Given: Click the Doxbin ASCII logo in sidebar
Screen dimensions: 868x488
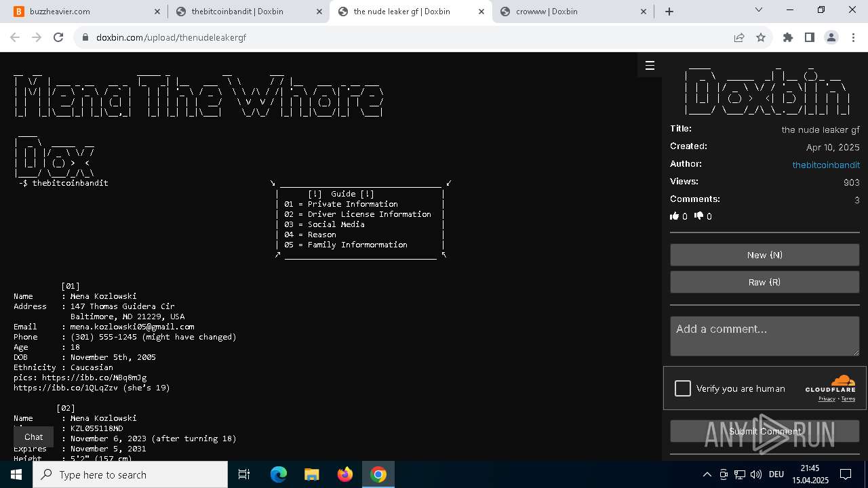Looking at the screenshot, I should tap(766, 90).
